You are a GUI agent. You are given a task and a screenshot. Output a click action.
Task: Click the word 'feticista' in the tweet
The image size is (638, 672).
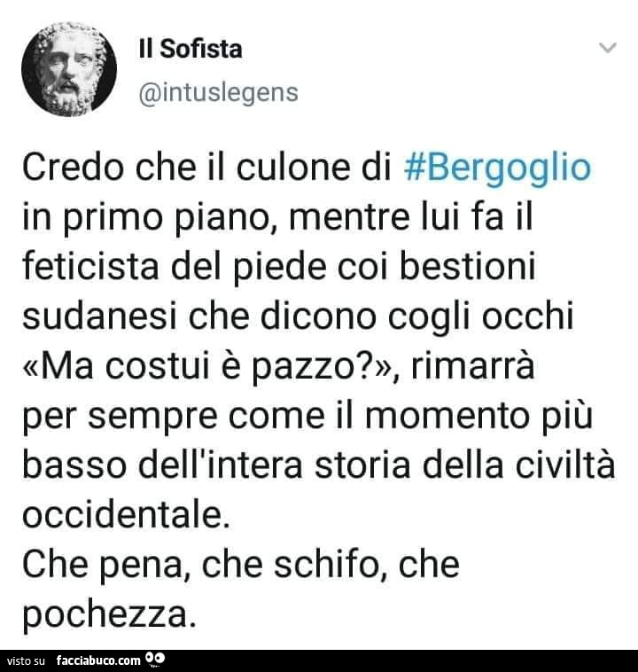[90, 266]
